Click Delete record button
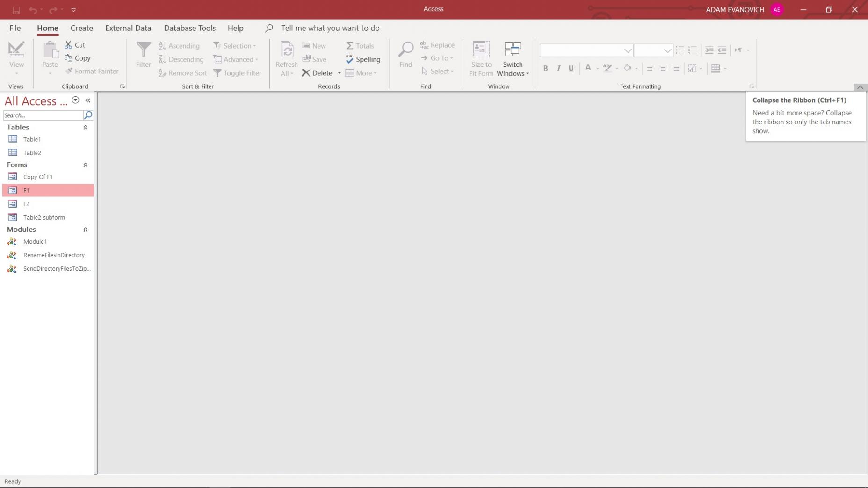The width and height of the screenshot is (868, 488). tap(318, 73)
